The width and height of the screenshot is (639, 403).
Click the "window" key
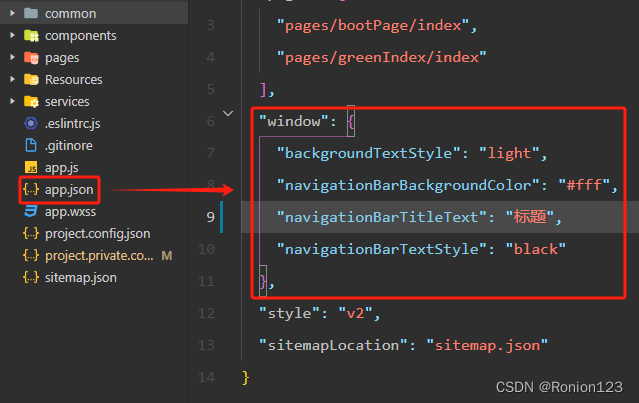coord(293,121)
